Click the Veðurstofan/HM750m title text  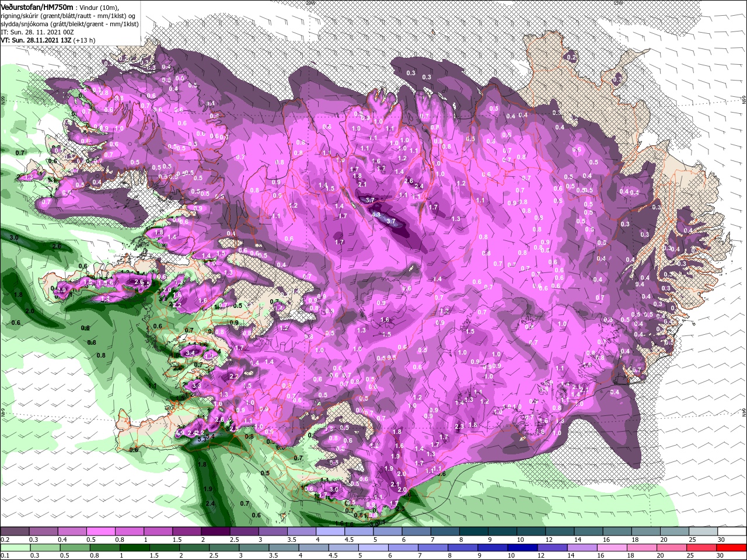pos(37,6)
